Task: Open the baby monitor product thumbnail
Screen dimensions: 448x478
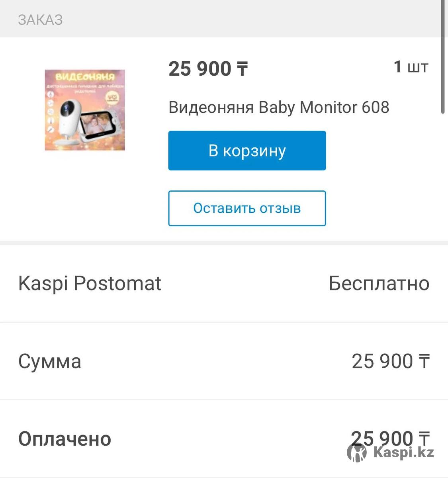Action: [85, 110]
